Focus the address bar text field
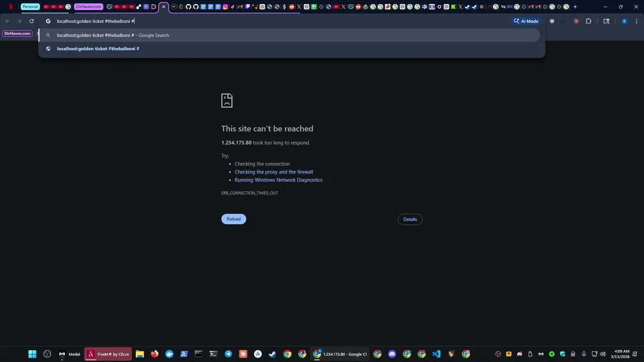The height and width of the screenshot is (362, 644). (x=282, y=21)
